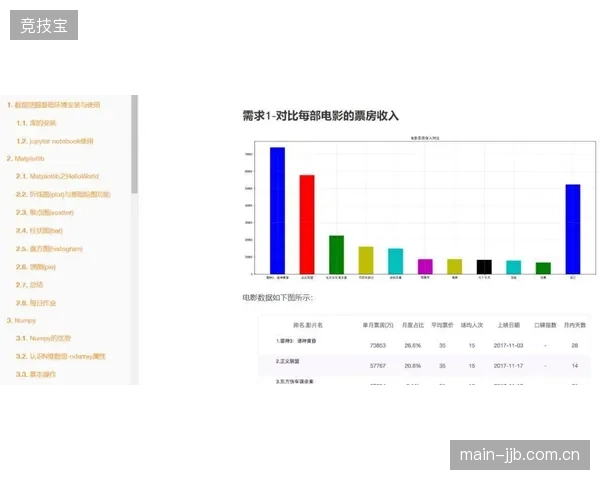Viewport: 600px width, 480px height.
Task: Open the 3.3 基本操作 sidebar link
Action: coord(36,374)
